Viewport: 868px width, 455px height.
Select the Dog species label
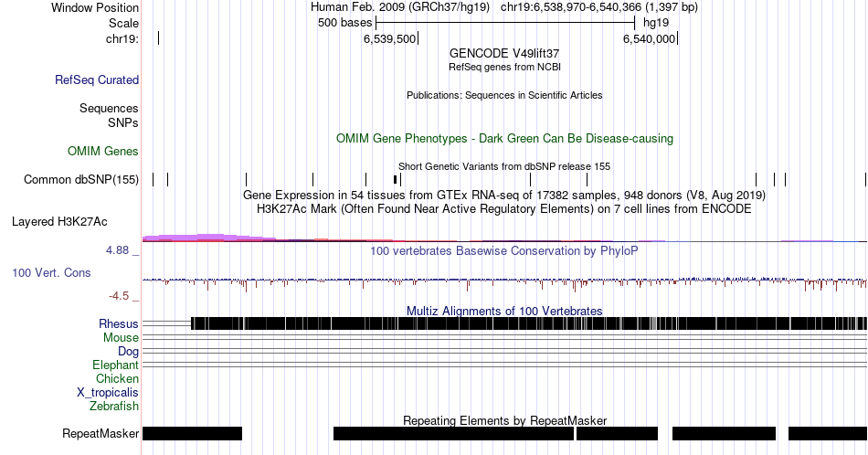[x=129, y=352]
